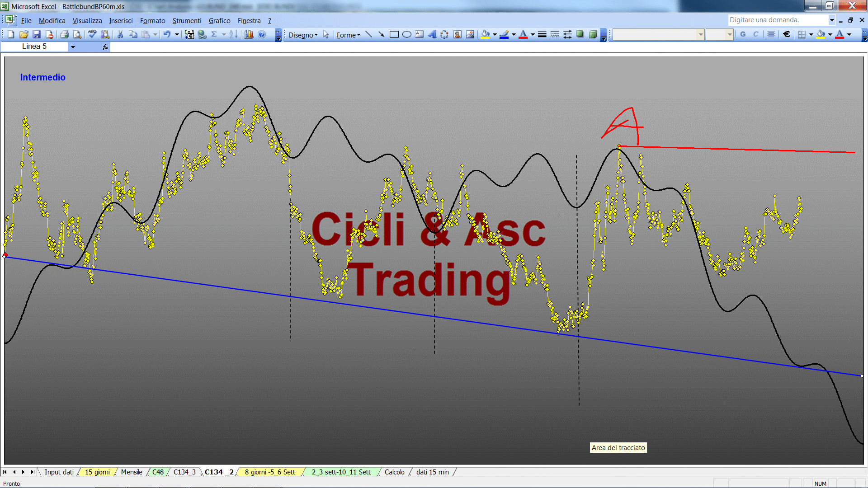Open the AutoSum functions dropdown arrow
Viewport: 868px width, 488px height.
coord(223,34)
